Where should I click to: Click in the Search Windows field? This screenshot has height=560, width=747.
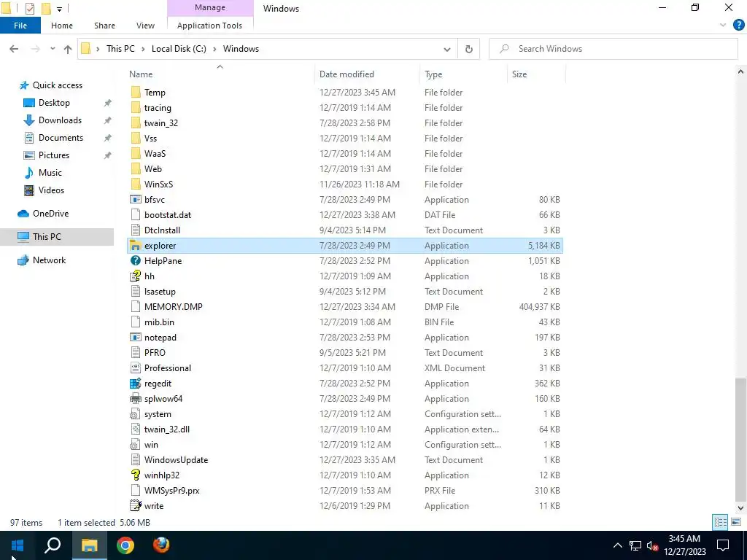[x=613, y=49]
